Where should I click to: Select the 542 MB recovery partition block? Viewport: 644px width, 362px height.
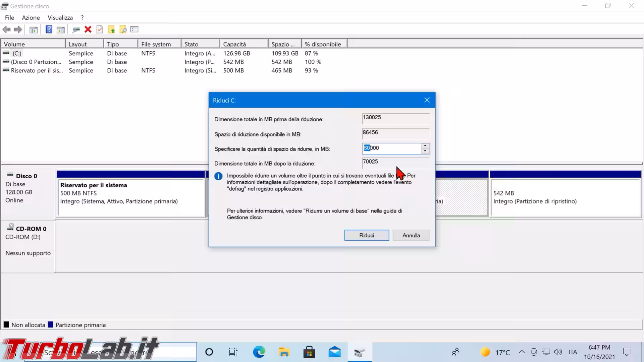point(566,198)
